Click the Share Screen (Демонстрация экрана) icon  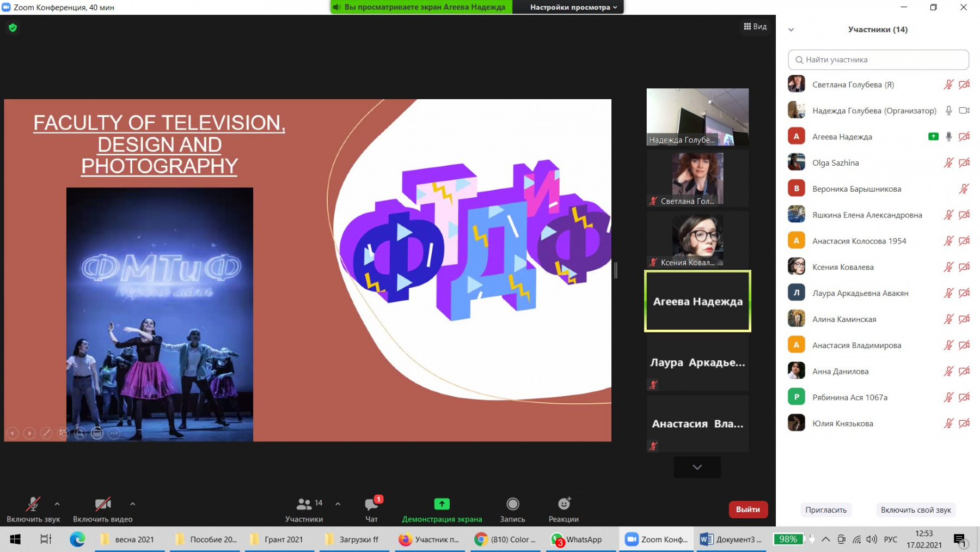coord(442,504)
